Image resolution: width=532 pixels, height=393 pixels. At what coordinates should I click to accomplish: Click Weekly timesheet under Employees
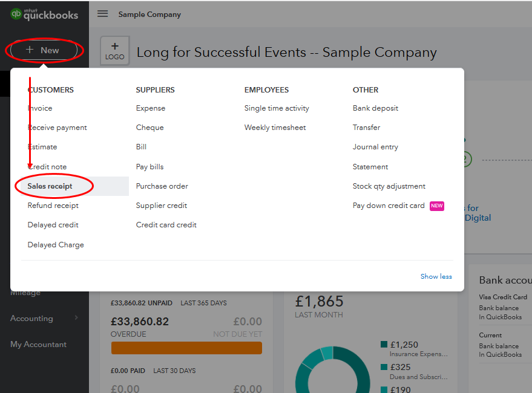pyautogui.click(x=275, y=128)
